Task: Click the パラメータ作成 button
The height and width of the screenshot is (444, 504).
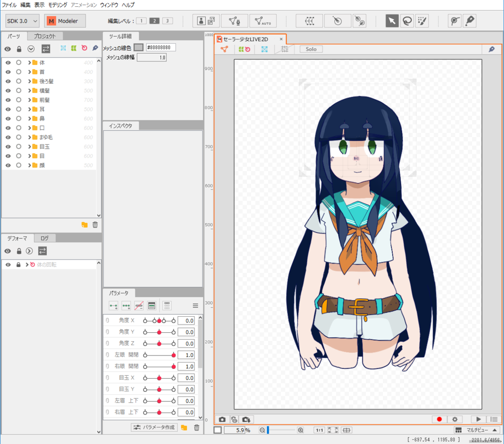Action: pos(154,427)
